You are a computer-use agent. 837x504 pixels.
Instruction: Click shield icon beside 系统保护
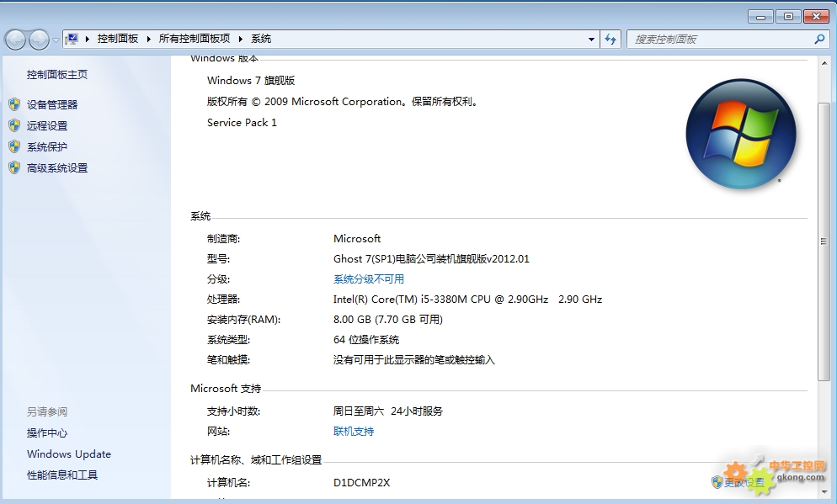coord(14,146)
